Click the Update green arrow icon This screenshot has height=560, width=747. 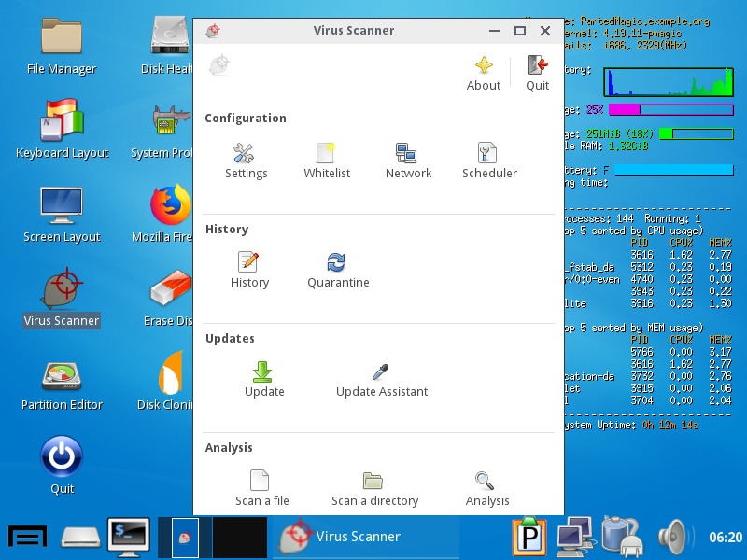pyautogui.click(x=263, y=373)
